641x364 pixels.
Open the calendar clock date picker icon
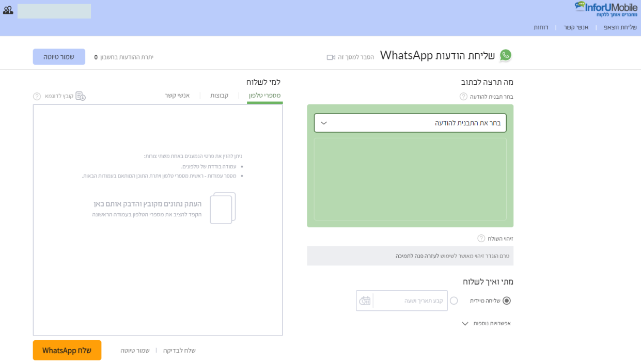pos(365,300)
